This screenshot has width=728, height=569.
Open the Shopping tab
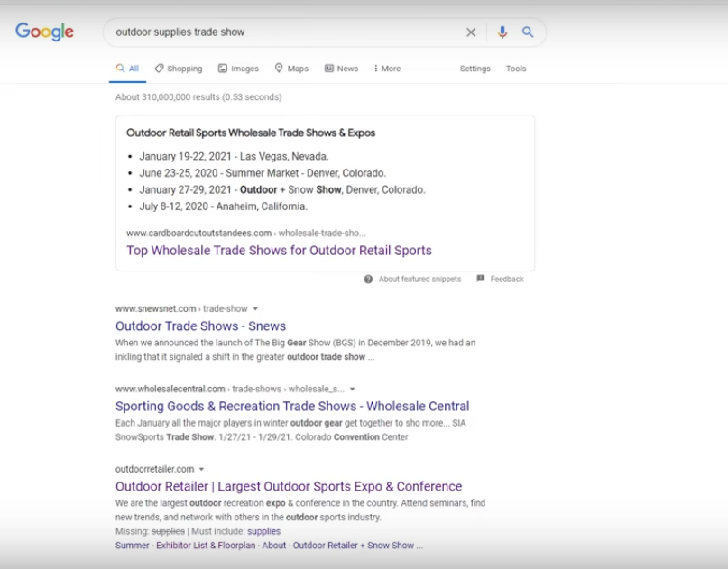coord(179,69)
